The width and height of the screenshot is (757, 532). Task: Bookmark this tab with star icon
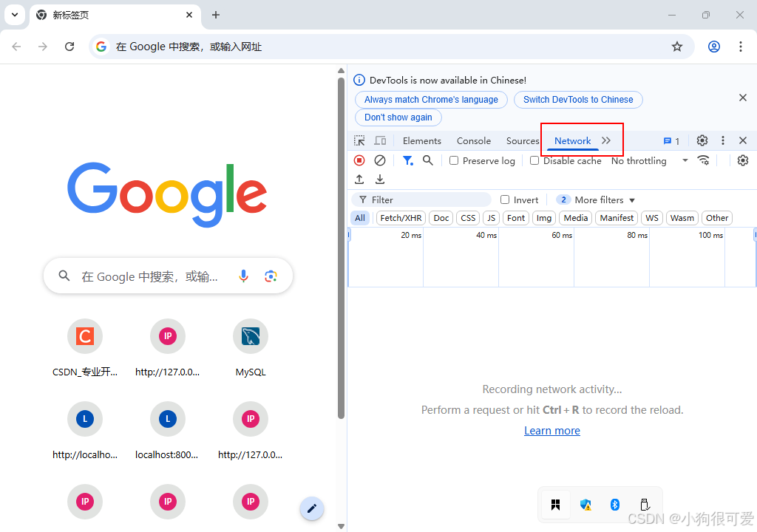pos(677,47)
